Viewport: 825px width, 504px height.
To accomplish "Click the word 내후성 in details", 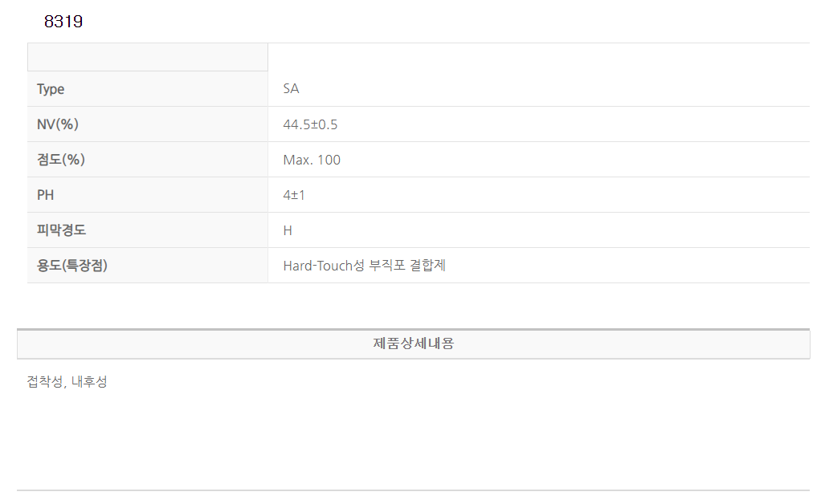I will [x=89, y=382].
